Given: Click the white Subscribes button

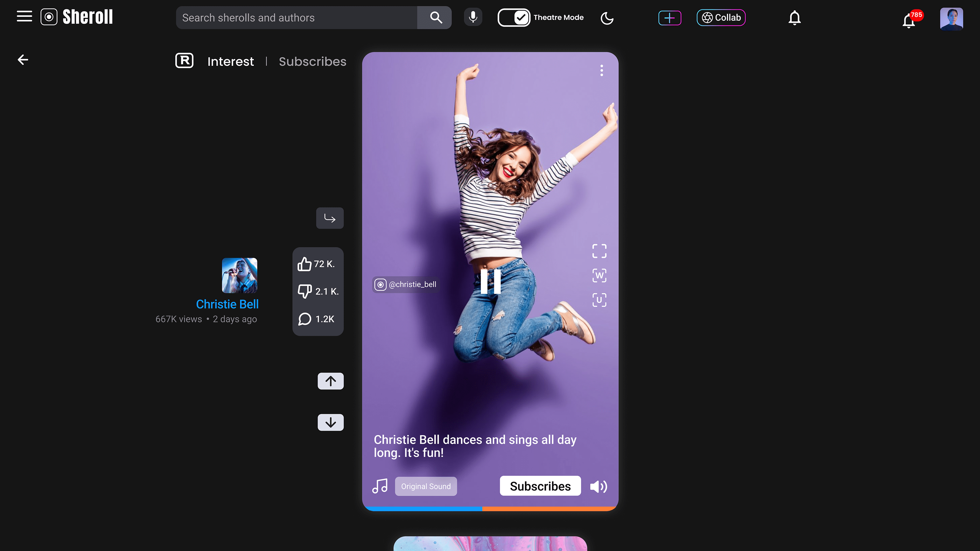Looking at the screenshot, I should point(540,486).
